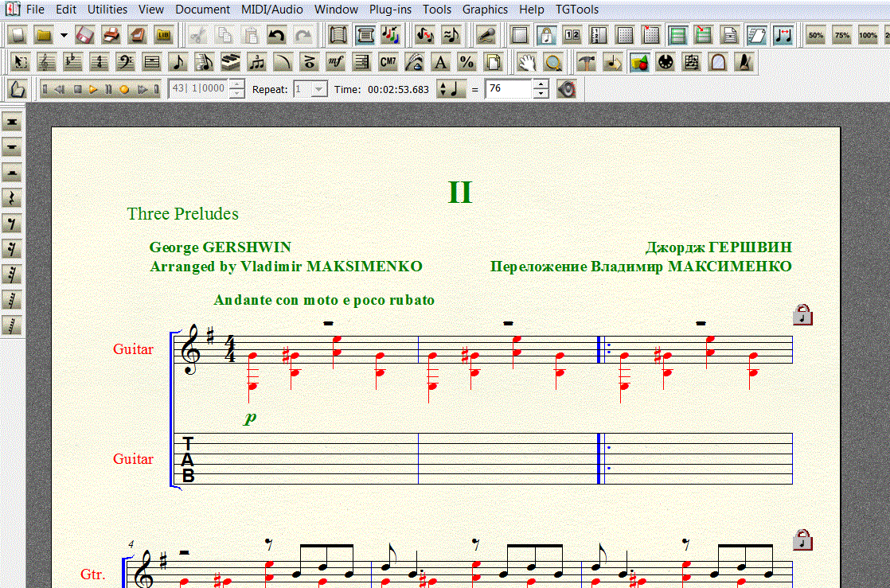Viewport: 890px width, 588px height.
Task: Select the Text tool letter A
Action: point(440,62)
